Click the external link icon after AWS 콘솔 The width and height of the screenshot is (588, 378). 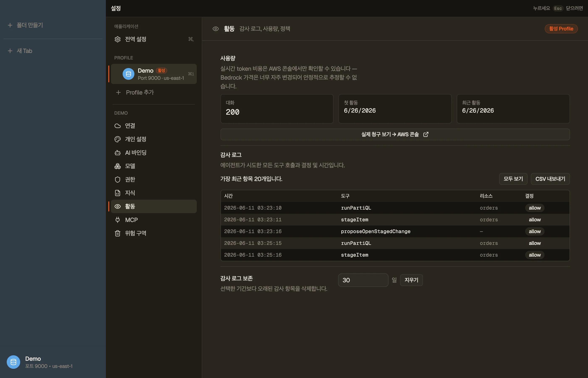pos(426,135)
